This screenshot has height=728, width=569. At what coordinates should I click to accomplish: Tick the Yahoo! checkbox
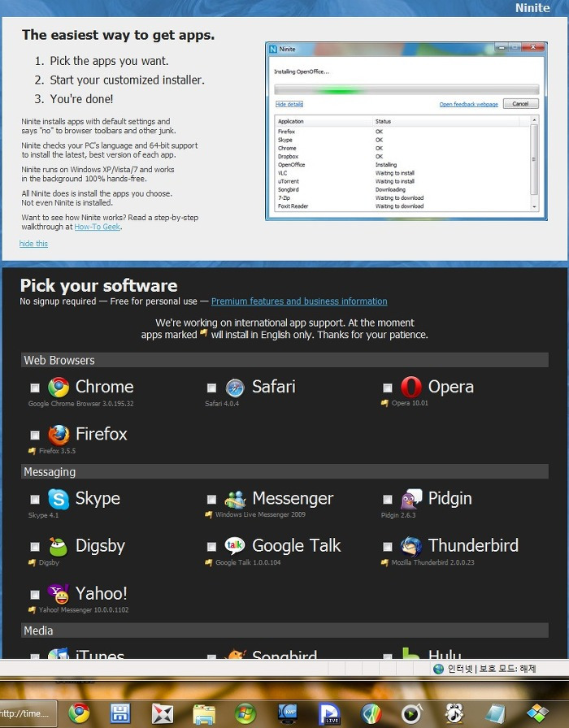coord(35,594)
